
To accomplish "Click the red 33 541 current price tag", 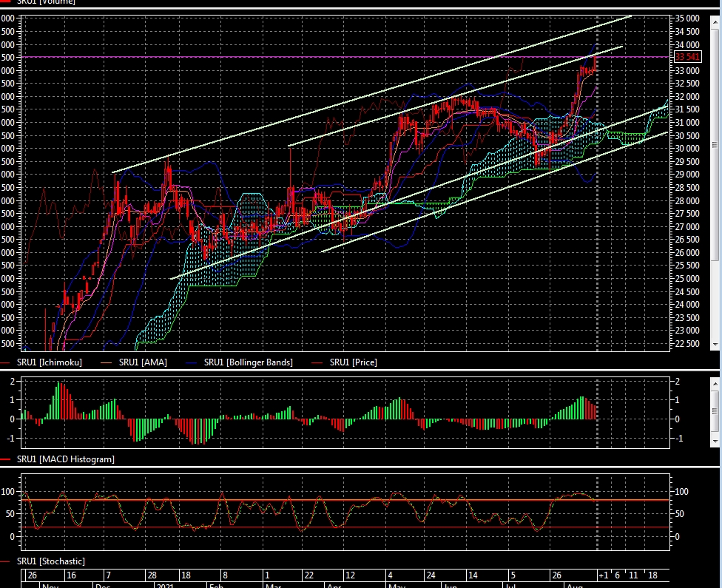I will click(687, 57).
